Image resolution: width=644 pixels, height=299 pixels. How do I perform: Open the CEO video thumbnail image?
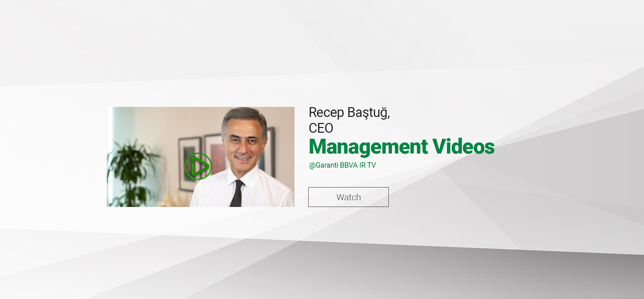[x=201, y=157]
